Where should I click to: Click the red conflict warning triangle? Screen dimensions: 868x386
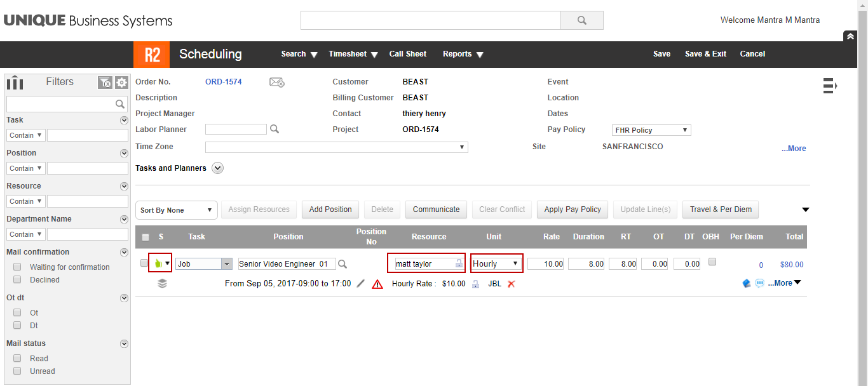[x=377, y=284]
